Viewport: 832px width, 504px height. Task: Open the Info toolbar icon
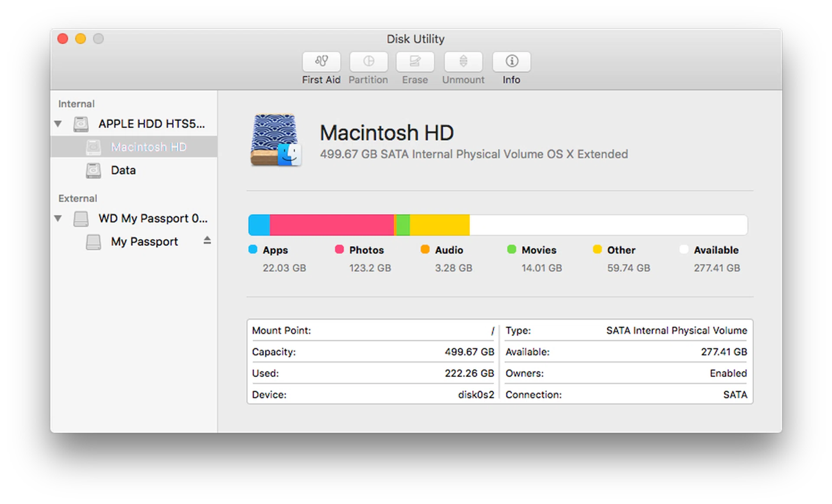click(511, 62)
